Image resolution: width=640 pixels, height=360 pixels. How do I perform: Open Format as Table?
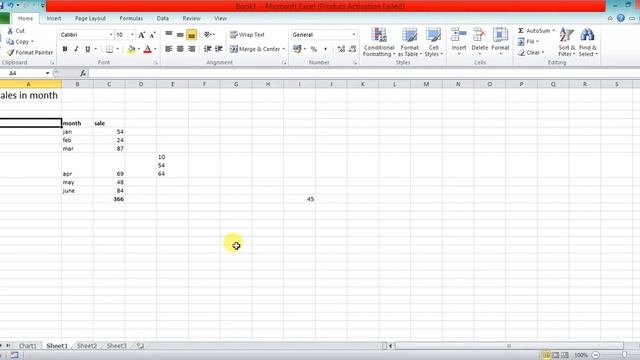(x=409, y=42)
